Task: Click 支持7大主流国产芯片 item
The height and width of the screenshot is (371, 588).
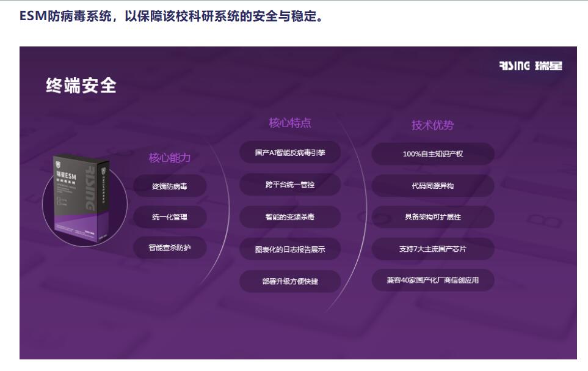Action: pyautogui.click(x=433, y=249)
